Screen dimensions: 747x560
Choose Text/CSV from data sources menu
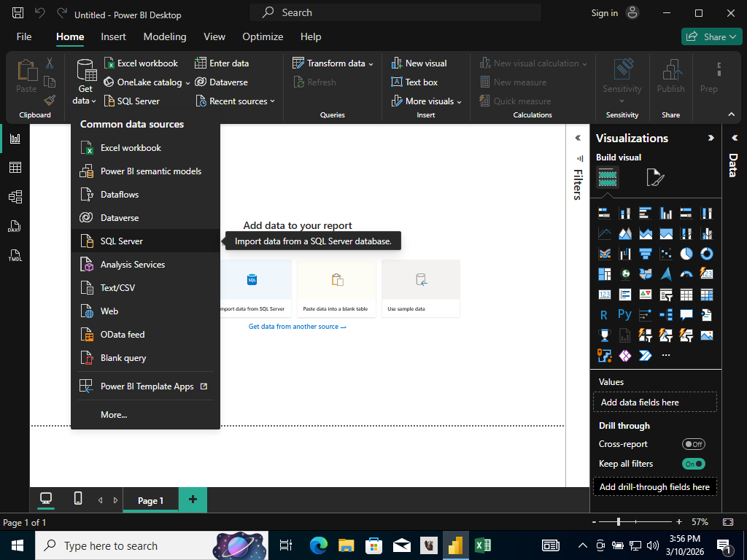(x=145, y=288)
